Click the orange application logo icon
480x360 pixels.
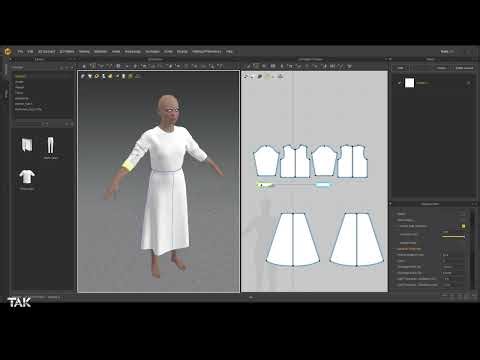pos(8,52)
